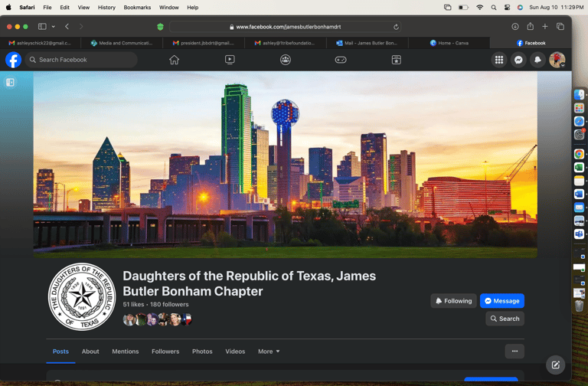Click the Search Facebook field
Image resolution: width=588 pixels, height=386 pixels.
(81, 60)
